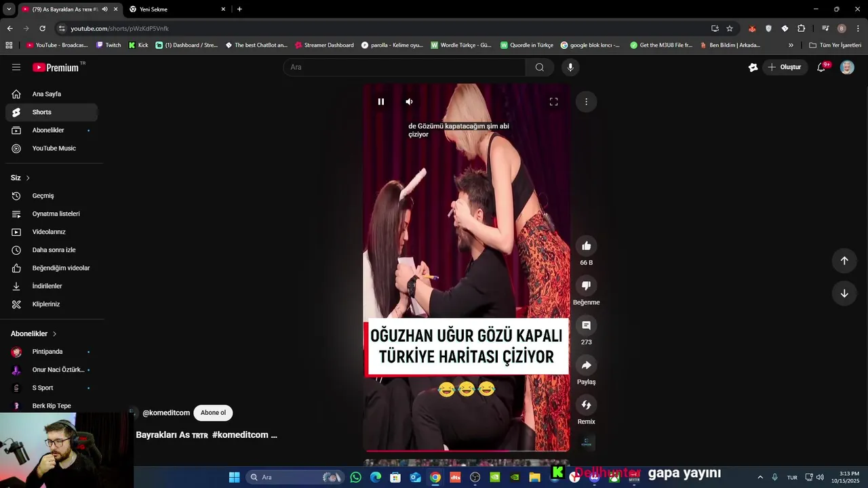Image resolution: width=868 pixels, height=488 pixels.
Task: Dislike the short via Beğenme button
Action: 587,286
